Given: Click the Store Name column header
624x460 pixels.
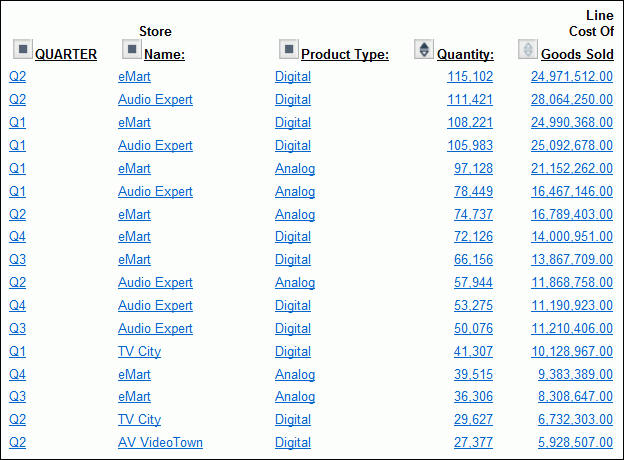Looking at the screenshot, I should 164,54.
